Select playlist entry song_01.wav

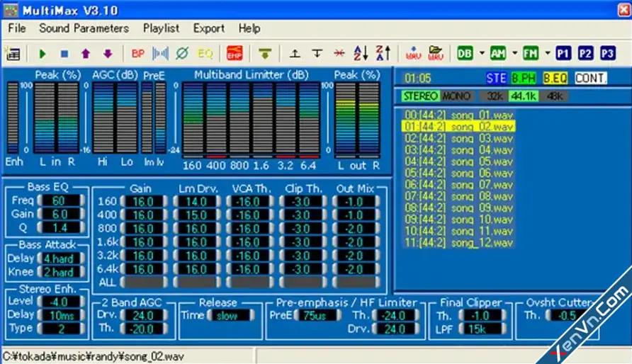[458, 115]
